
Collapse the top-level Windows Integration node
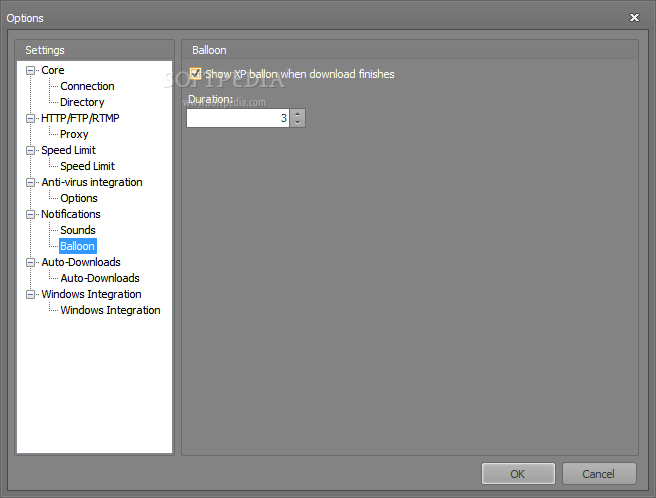pos(30,294)
